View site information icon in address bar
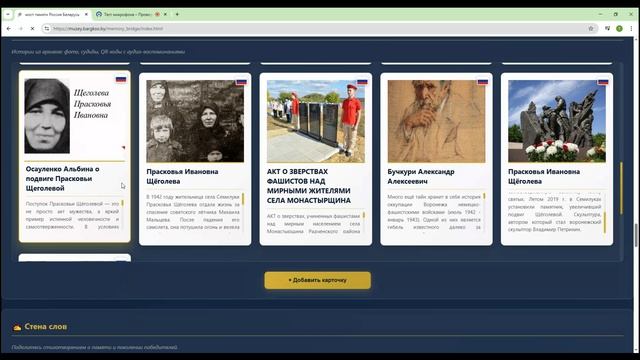Screen dimensions: 640x360 pos(47,29)
